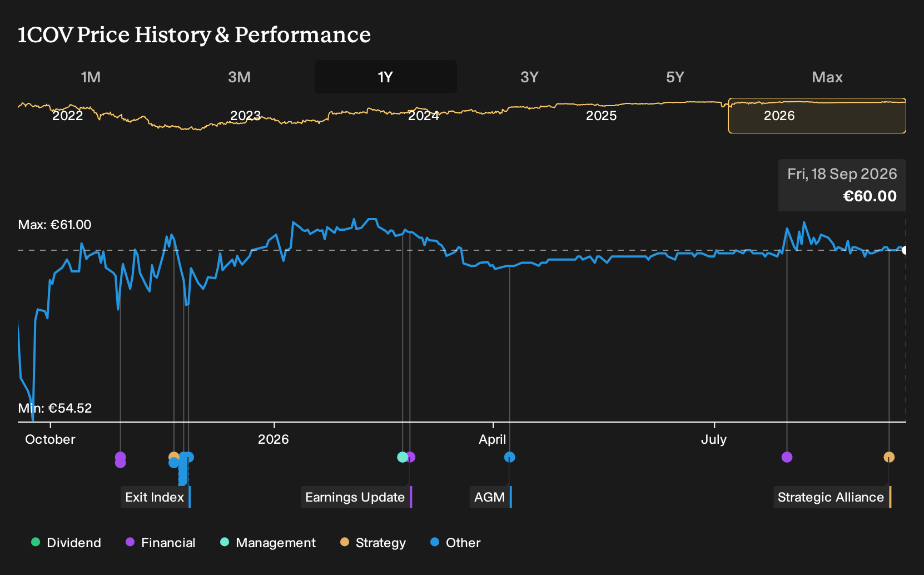
Task: Click the 2026 x-axis label
Action: [274, 439]
